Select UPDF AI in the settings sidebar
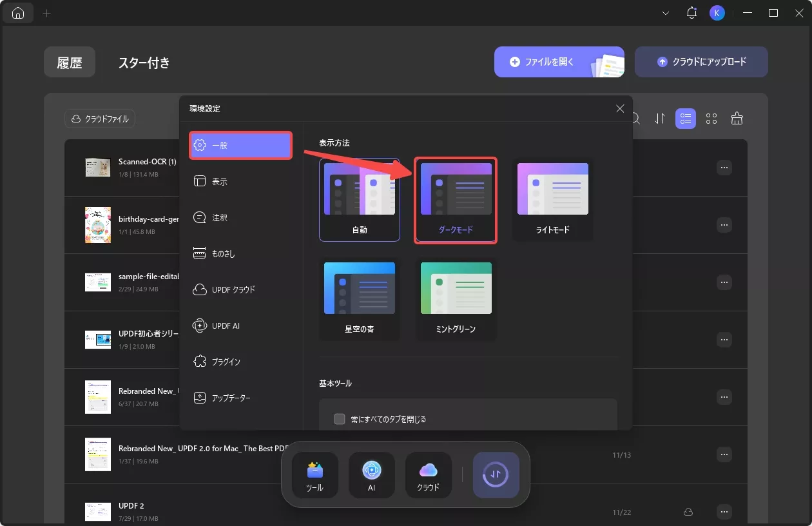 (x=240, y=326)
